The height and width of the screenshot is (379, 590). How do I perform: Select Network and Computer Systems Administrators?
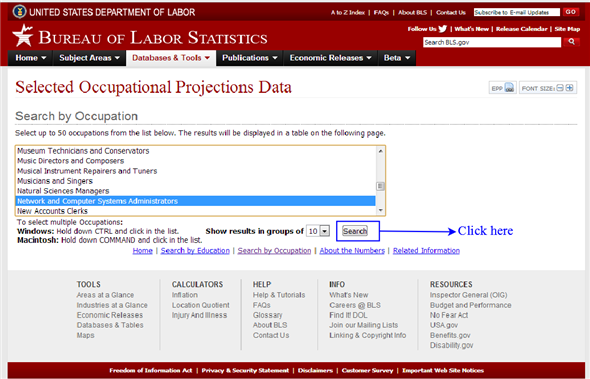click(195, 201)
